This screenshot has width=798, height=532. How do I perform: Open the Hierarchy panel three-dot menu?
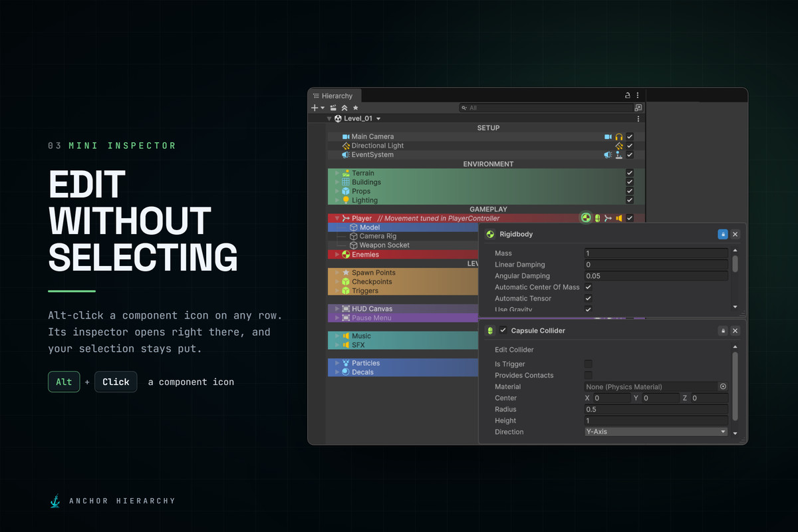tap(638, 96)
